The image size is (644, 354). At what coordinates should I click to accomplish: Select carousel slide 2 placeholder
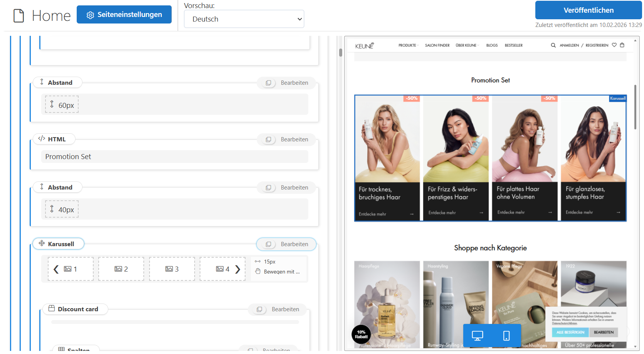(121, 269)
